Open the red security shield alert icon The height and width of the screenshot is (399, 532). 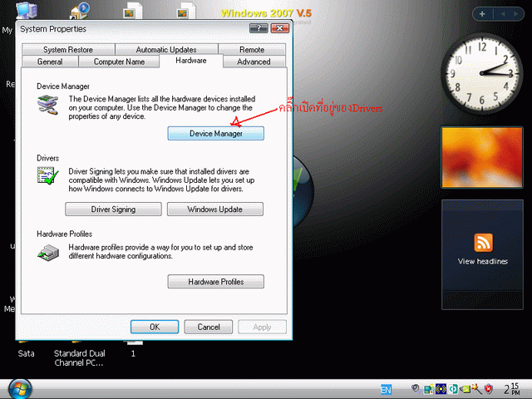pos(489,389)
